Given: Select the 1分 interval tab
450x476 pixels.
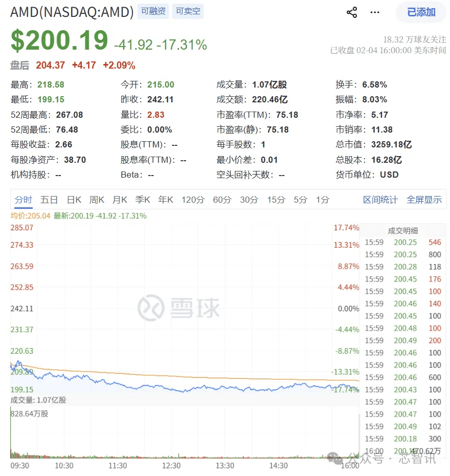Looking at the screenshot, I should (323, 200).
